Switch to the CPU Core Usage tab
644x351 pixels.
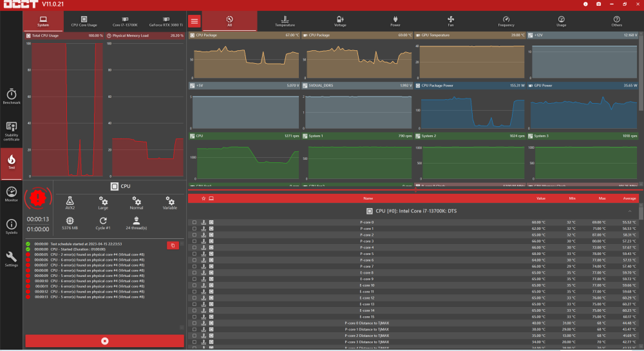[84, 21]
